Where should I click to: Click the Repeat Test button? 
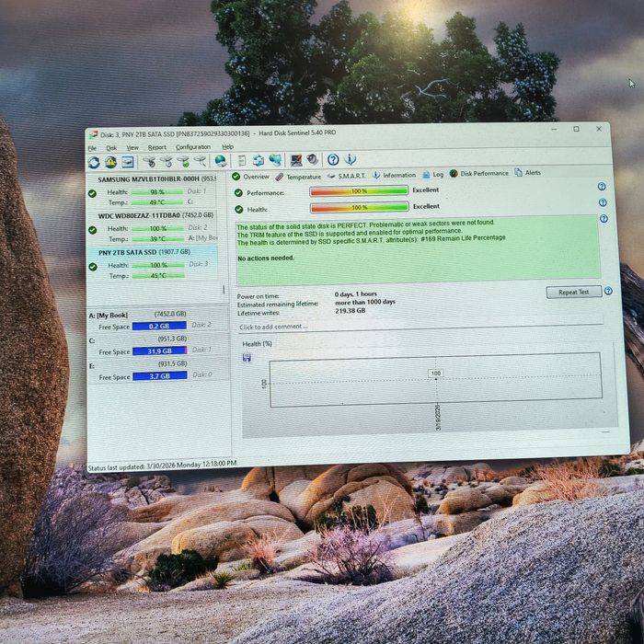point(574,292)
